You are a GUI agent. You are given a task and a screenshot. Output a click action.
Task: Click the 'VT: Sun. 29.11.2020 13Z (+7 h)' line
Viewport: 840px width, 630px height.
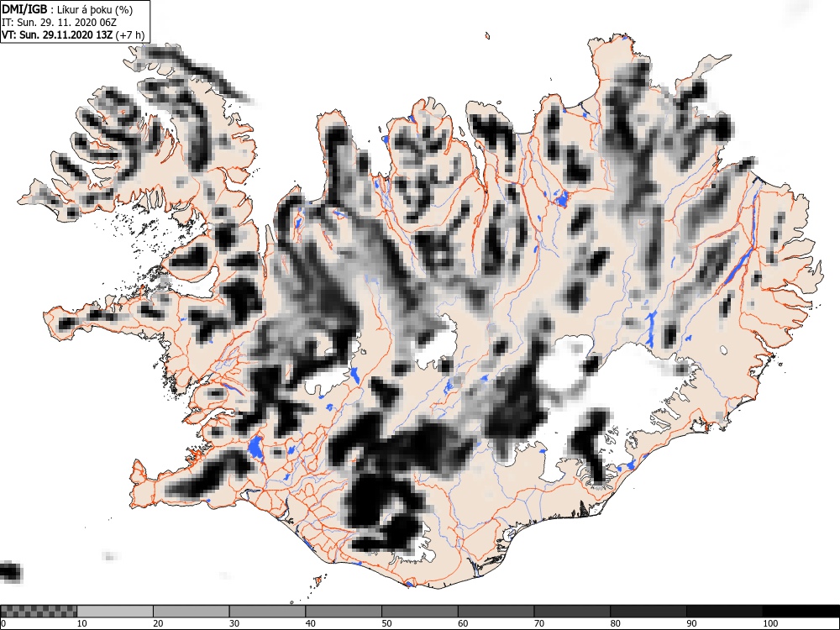click(73, 34)
